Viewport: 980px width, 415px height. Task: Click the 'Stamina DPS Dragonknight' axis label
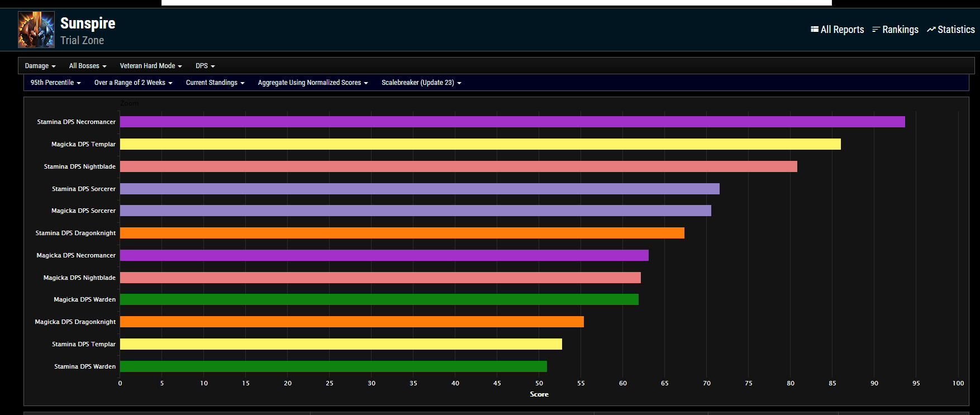[x=75, y=233]
